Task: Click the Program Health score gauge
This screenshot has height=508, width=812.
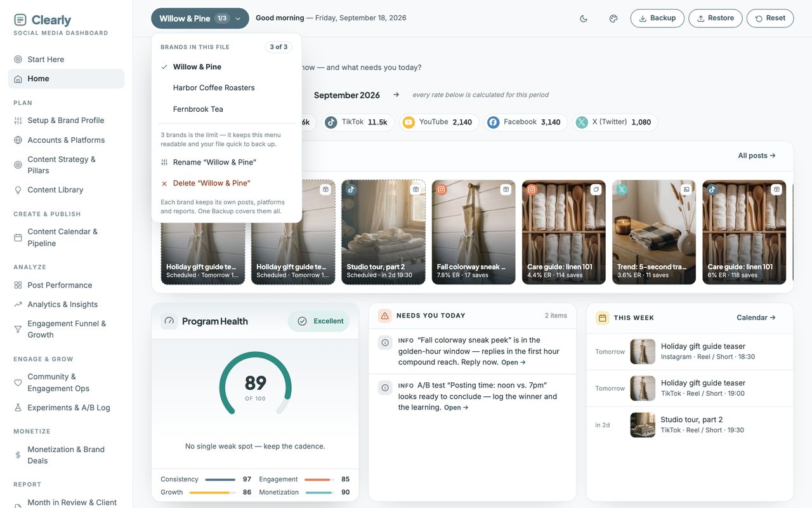Action: pyautogui.click(x=255, y=384)
